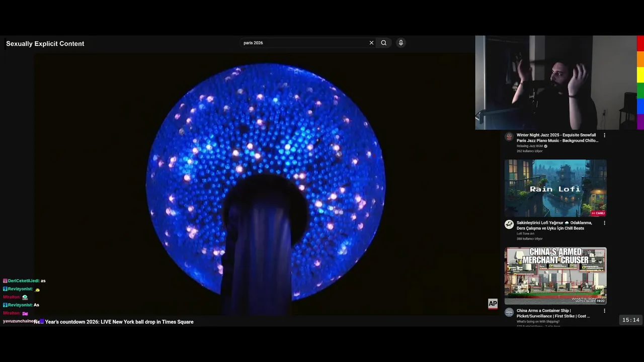
Task: Open Relaxing Jazz BGM channel avatar
Action: [509, 137]
